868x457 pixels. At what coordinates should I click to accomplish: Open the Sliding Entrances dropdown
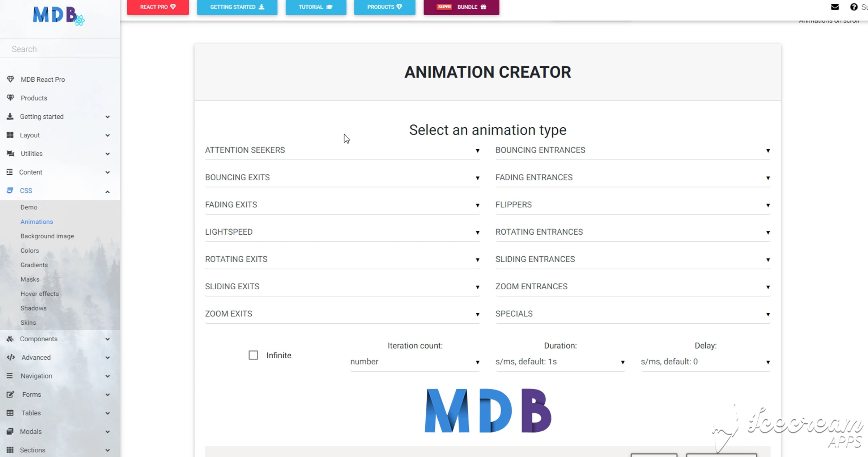(x=633, y=259)
